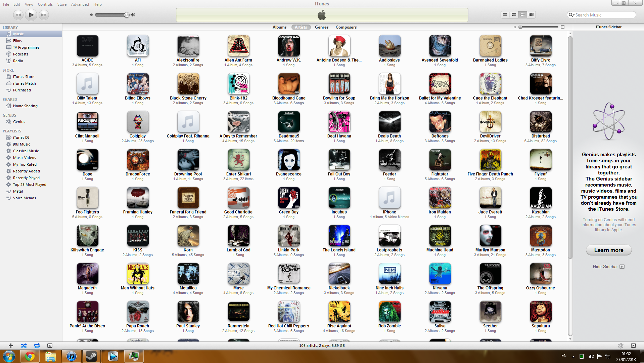Open the iTunes DJ playlist

coord(31,137)
